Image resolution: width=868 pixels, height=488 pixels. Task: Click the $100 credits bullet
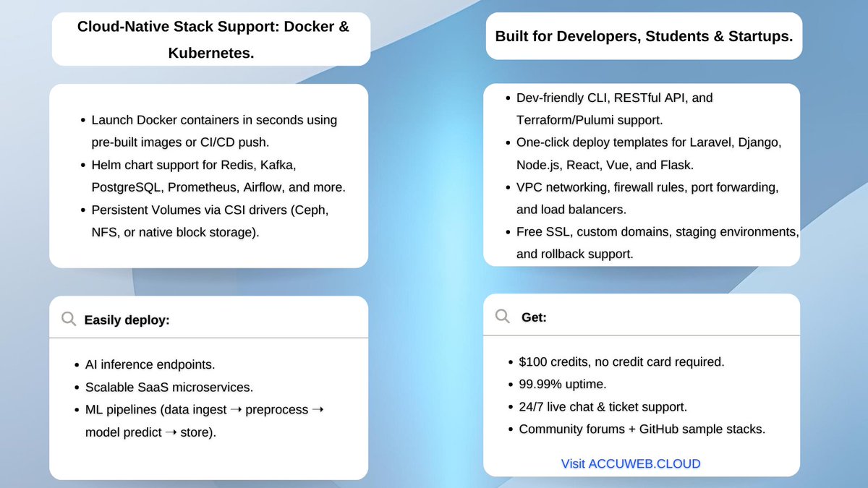coord(616,361)
